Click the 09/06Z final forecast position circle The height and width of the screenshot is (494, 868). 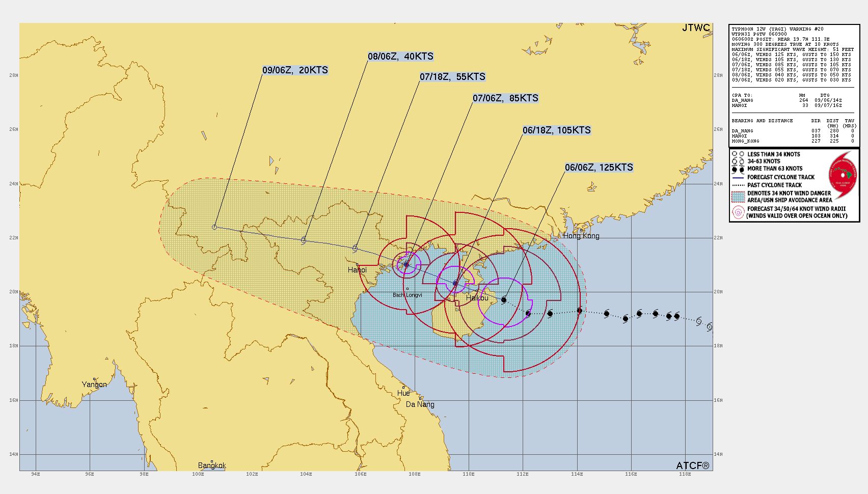coord(214,227)
